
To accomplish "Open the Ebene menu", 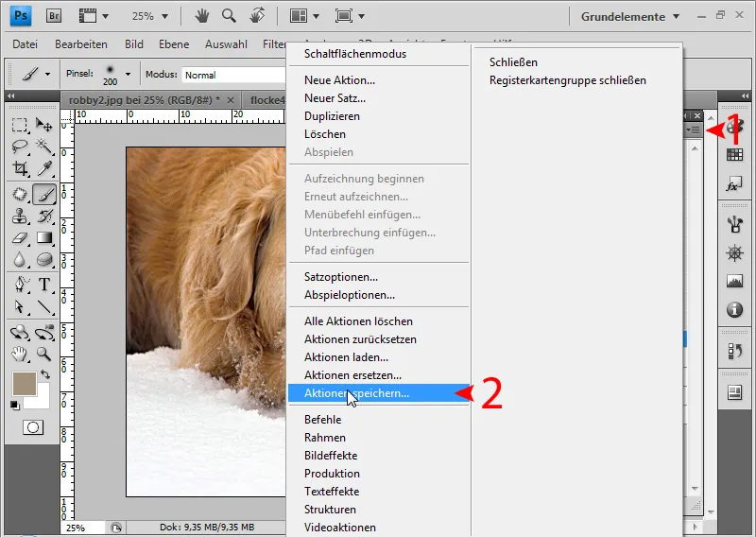I will [174, 43].
